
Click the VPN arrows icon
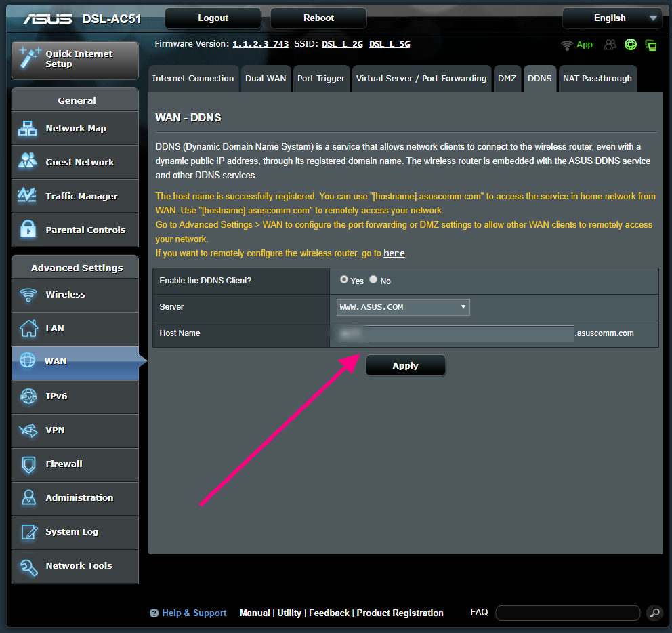(28, 430)
